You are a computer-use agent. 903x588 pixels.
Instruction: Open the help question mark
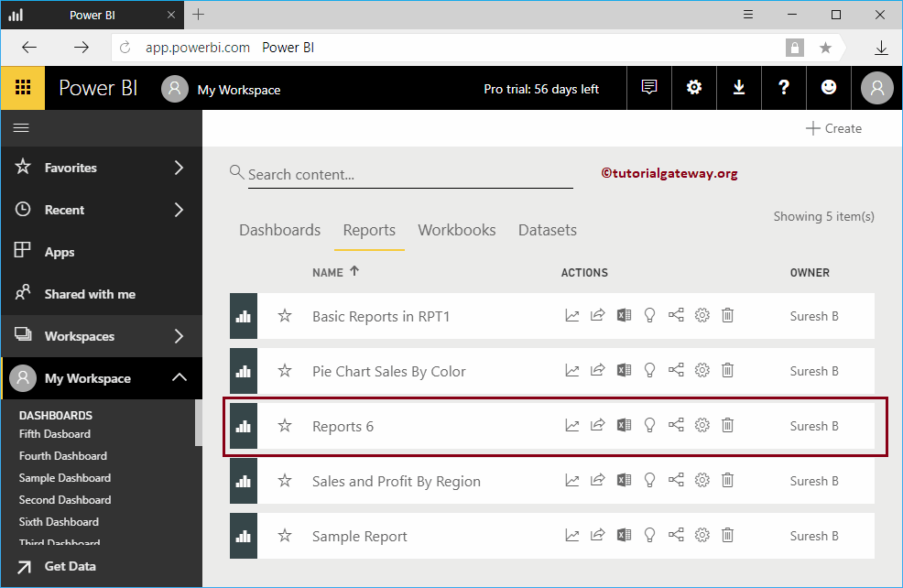784,88
